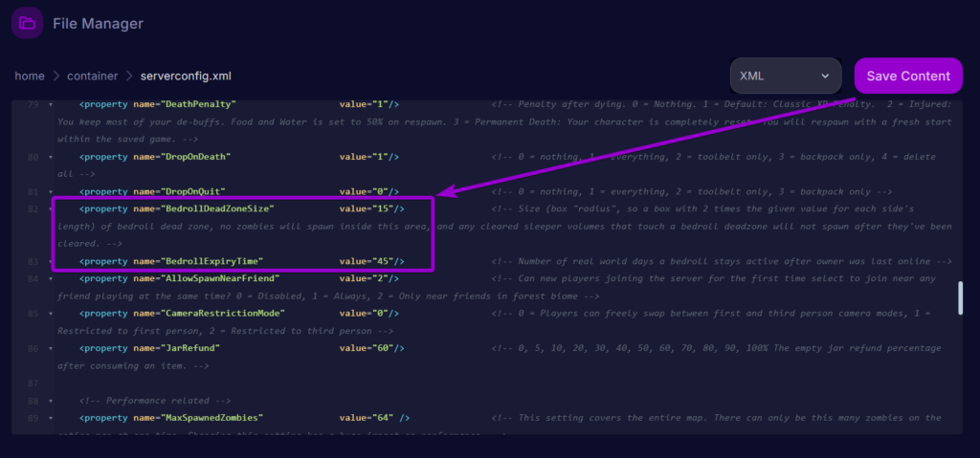The width and height of the screenshot is (980, 458).
Task: Click line number 82 in gutter
Action: pyautogui.click(x=33, y=208)
